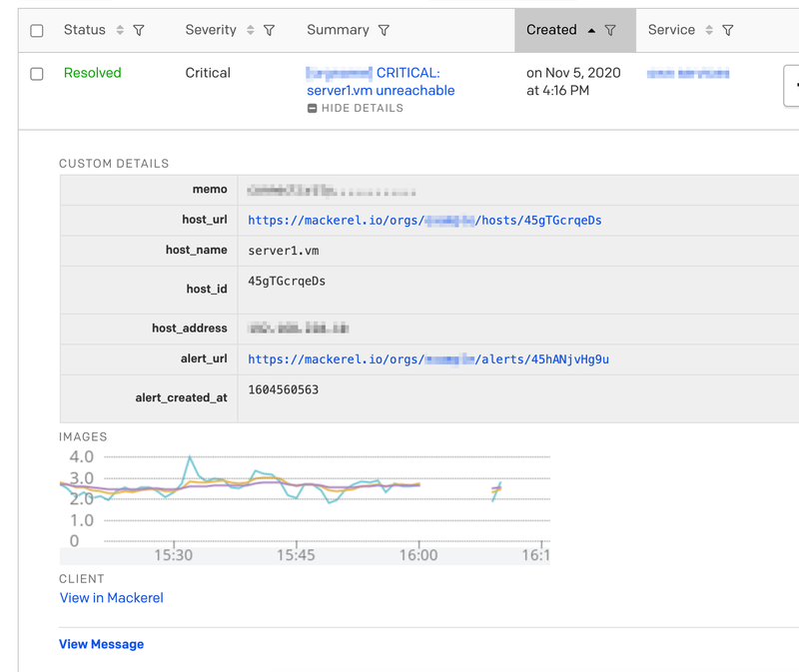Sort incidents by Status column arrows
This screenshot has height=672, width=799.
coord(120,30)
